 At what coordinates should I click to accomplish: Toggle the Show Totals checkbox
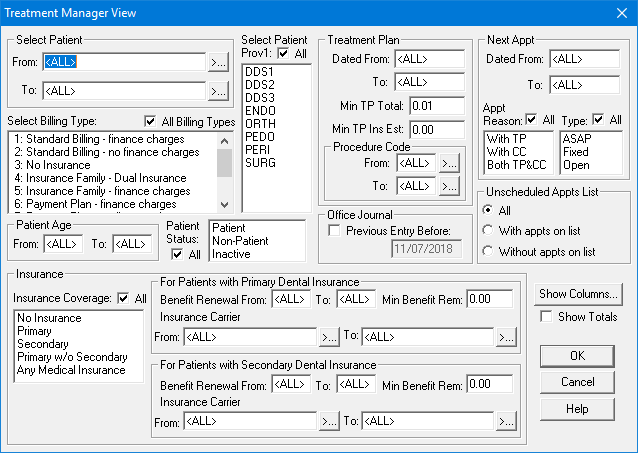point(546,317)
